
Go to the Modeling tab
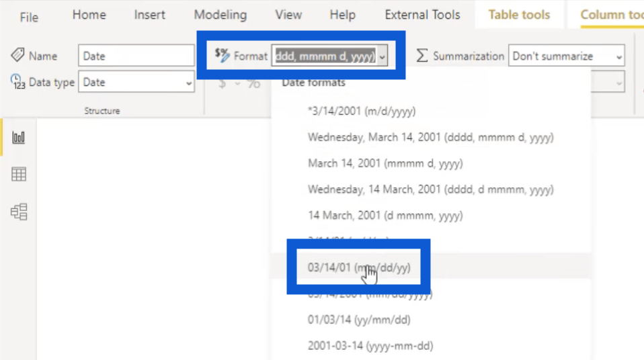[x=220, y=15]
